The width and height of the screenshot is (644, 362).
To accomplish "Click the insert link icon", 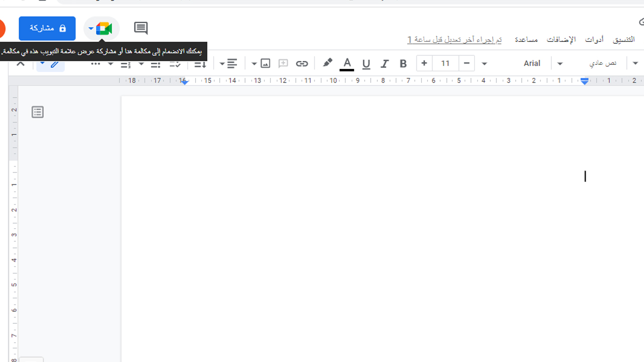I will coord(302,64).
